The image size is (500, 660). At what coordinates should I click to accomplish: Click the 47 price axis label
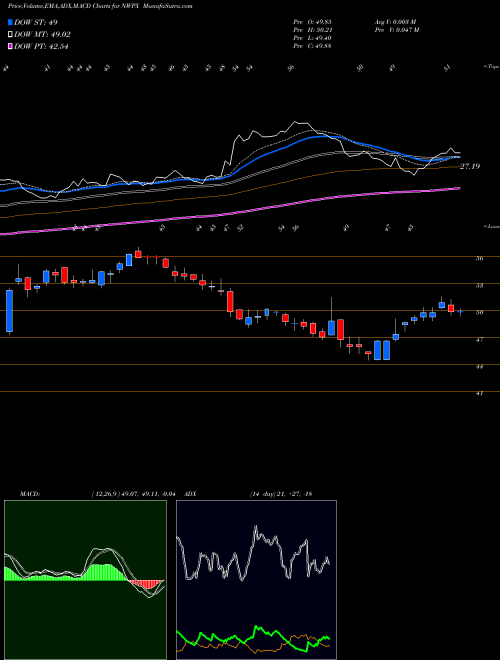point(479,339)
